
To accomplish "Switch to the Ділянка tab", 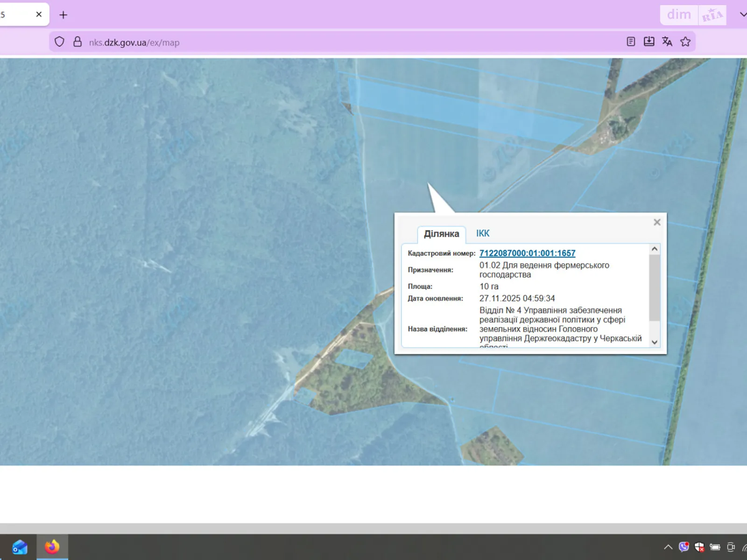I will 441,234.
